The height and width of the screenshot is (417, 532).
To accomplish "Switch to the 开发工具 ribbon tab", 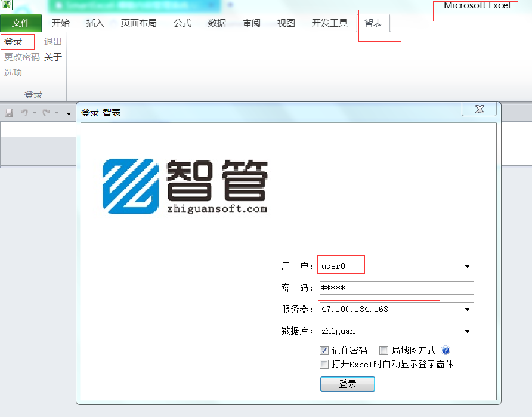I will pos(330,23).
